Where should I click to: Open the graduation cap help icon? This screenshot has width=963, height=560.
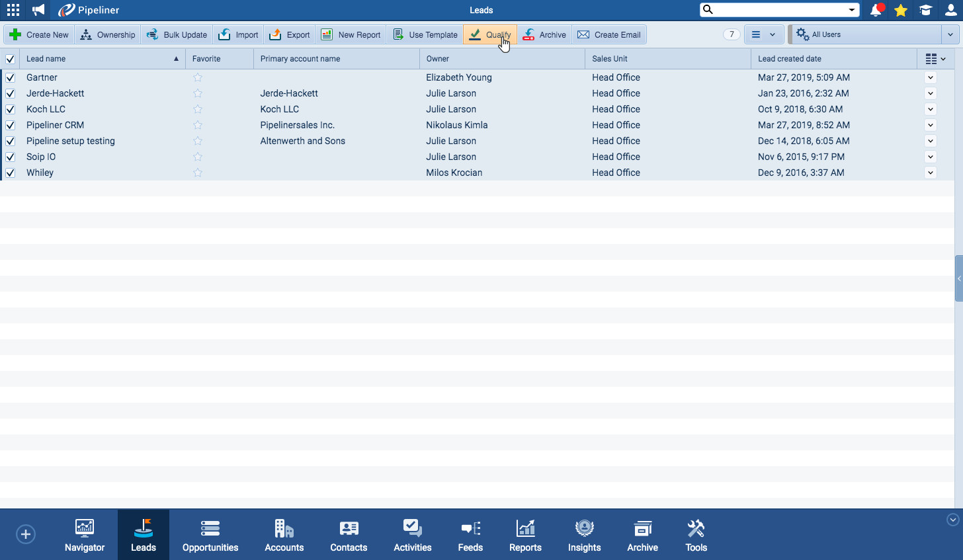click(925, 10)
